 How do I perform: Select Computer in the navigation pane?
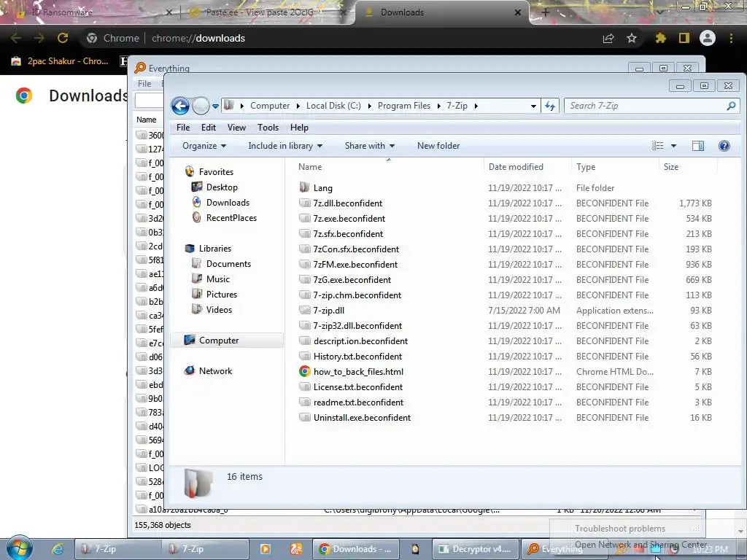(219, 341)
